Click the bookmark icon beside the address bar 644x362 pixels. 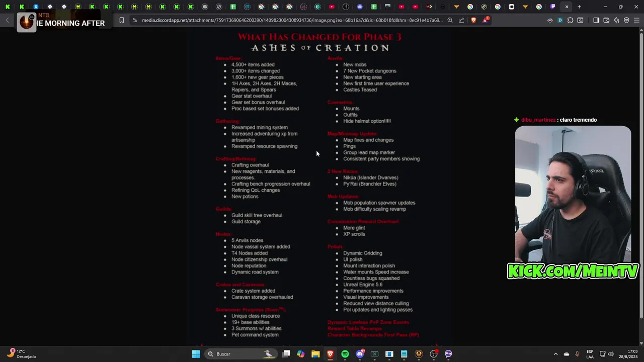(x=122, y=20)
